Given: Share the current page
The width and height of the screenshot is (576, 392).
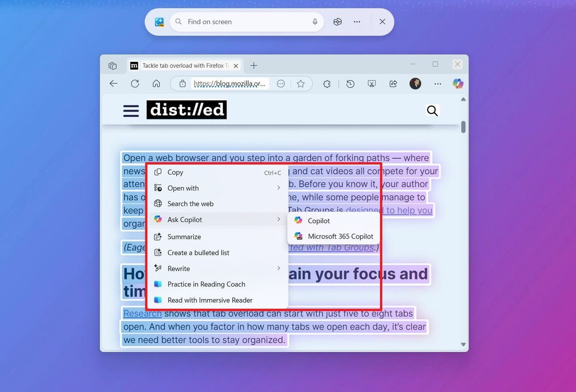Looking at the screenshot, I should [x=393, y=83].
